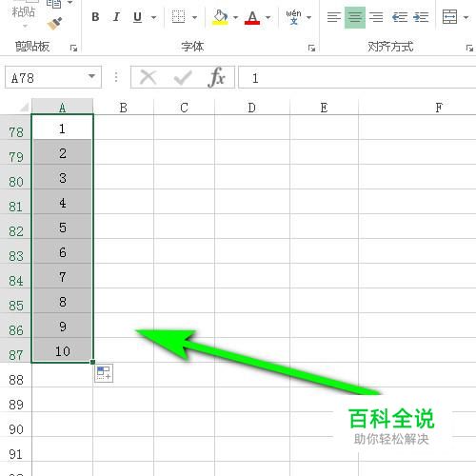Apply red font color
The height and width of the screenshot is (476, 476).
[252, 17]
